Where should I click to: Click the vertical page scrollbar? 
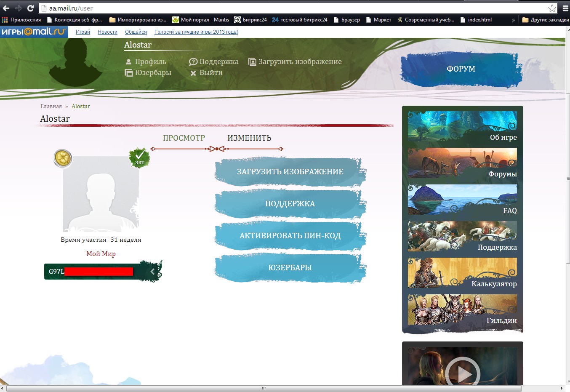pos(567,179)
